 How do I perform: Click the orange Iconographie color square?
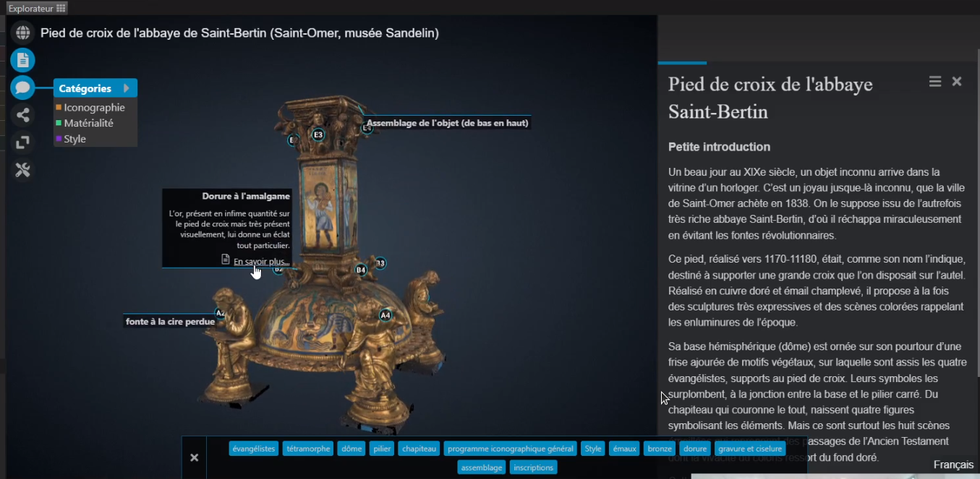[x=59, y=107]
